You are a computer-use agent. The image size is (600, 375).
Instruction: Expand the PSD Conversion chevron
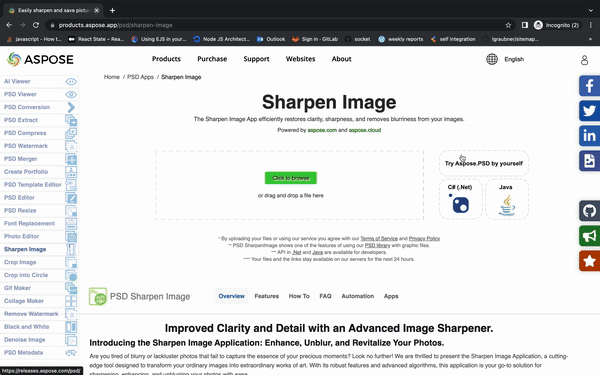tap(71, 107)
